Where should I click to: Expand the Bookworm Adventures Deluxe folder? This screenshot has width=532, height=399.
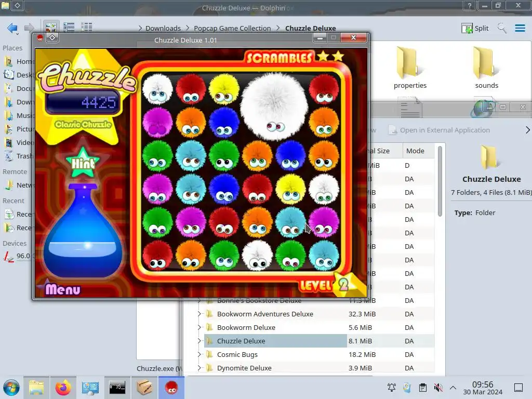199,314
